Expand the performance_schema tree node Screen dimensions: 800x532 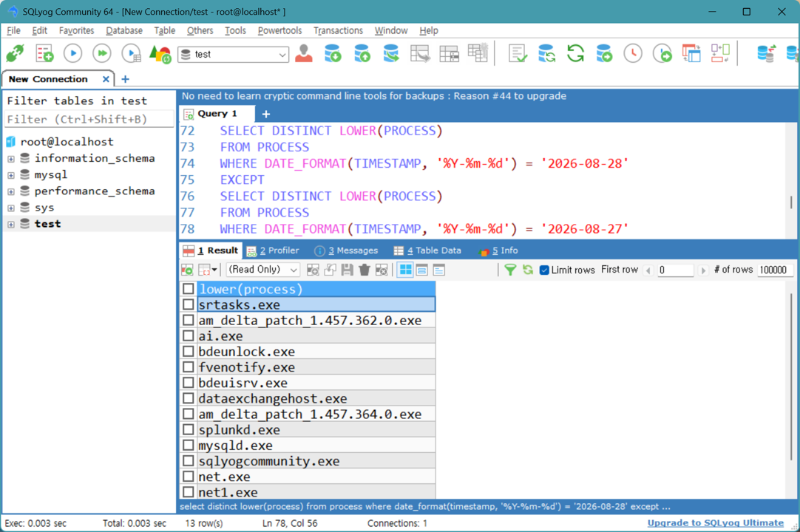pyautogui.click(x=10, y=191)
